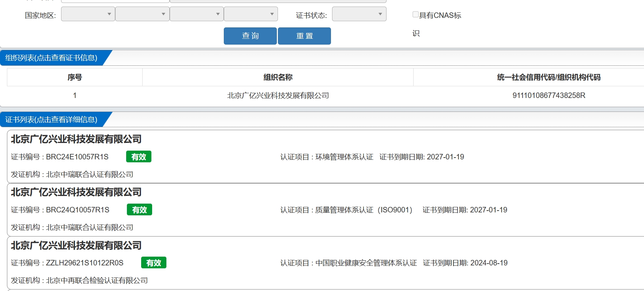This screenshot has height=291, width=644.
Task: Click the company title above BRC24Q10057R1S
Action: click(x=76, y=192)
